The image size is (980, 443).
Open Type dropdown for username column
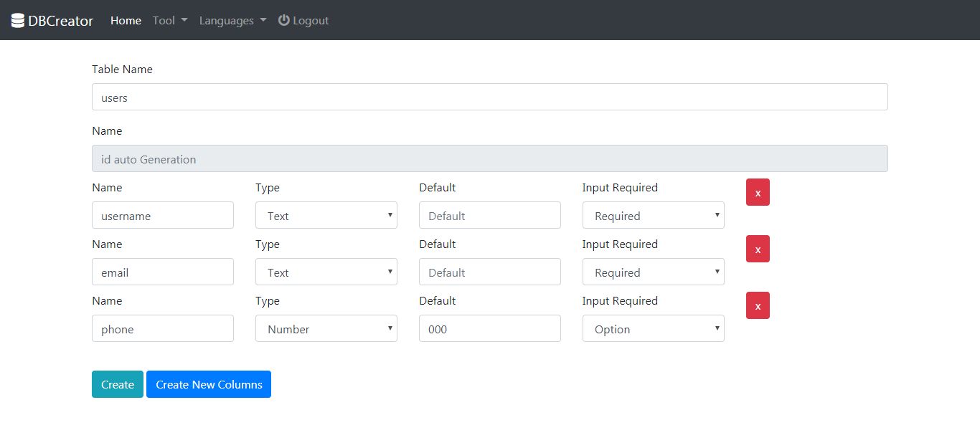pyautogui.click(x=326, y=216)
